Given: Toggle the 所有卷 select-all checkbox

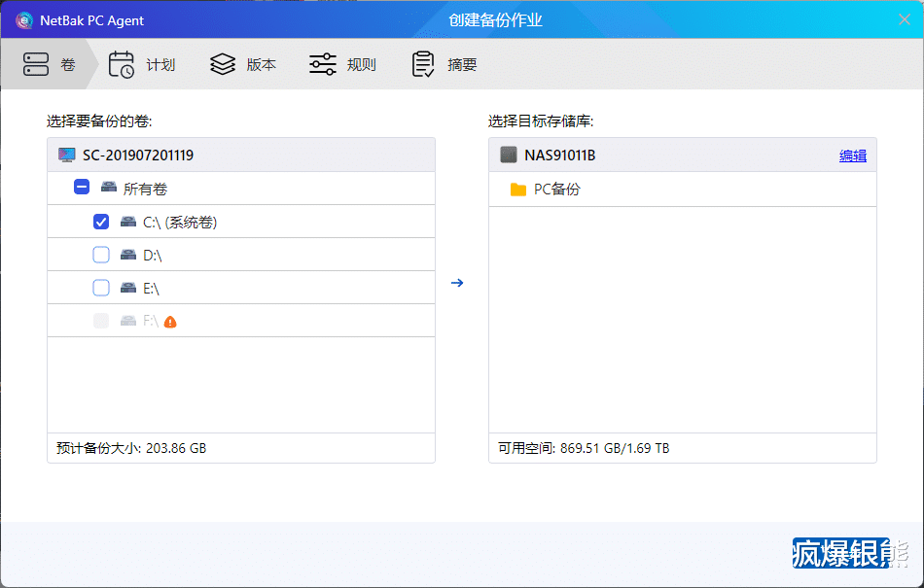Looking at the screenshot, I should click(82, 188).
